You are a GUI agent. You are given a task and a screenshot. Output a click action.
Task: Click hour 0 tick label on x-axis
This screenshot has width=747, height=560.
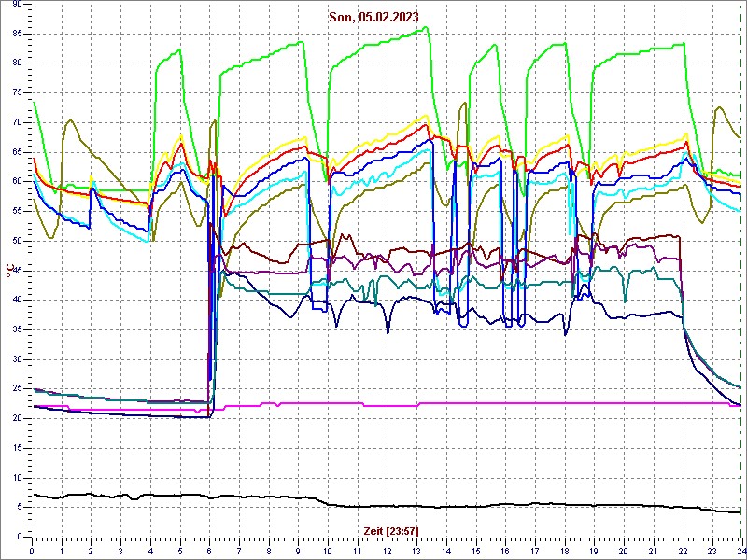32,550
